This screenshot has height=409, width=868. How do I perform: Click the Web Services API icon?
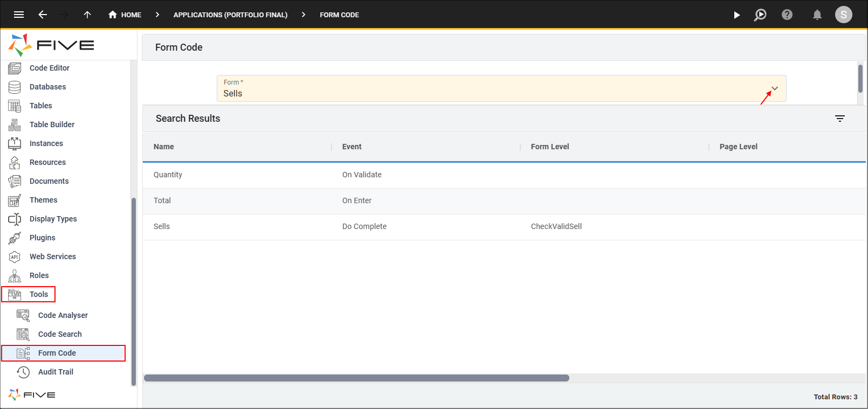point(15,257)
